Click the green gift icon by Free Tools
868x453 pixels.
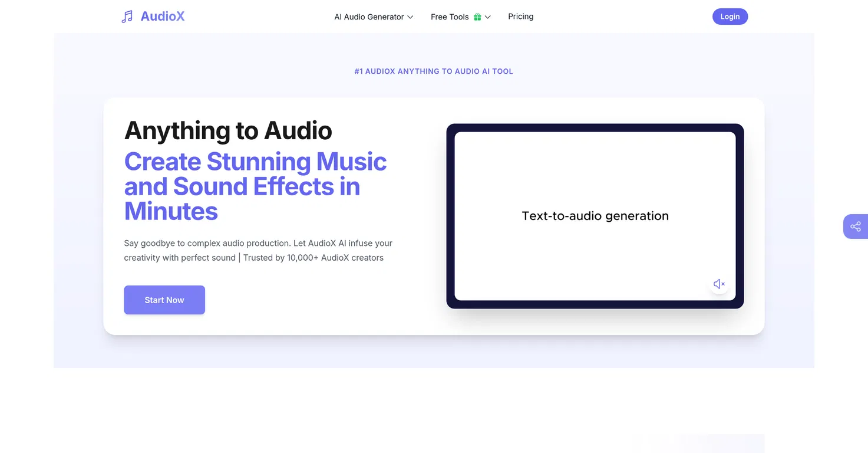pos(477,17)
